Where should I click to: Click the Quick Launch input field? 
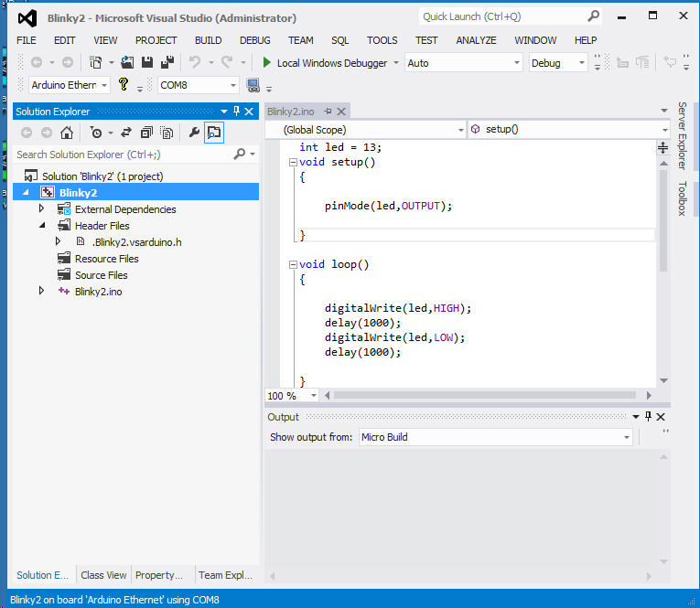coord(503,16)
